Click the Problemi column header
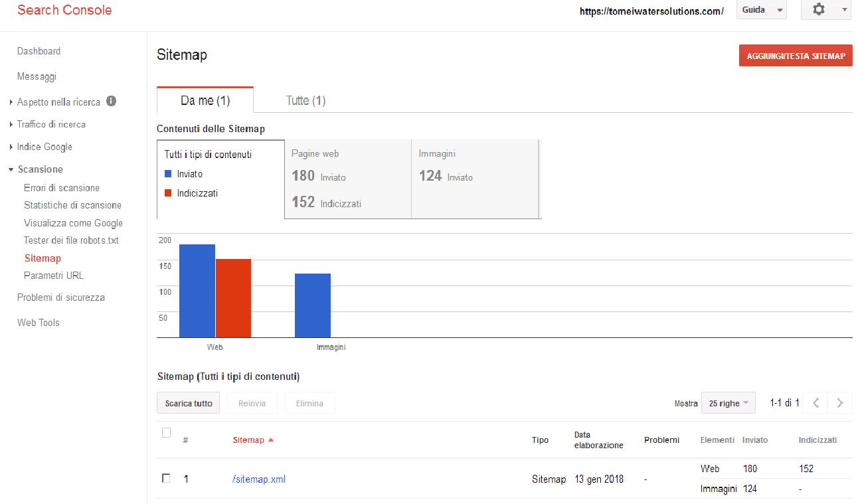Viewport: 858px width, 504px height. tap(661, 440)
